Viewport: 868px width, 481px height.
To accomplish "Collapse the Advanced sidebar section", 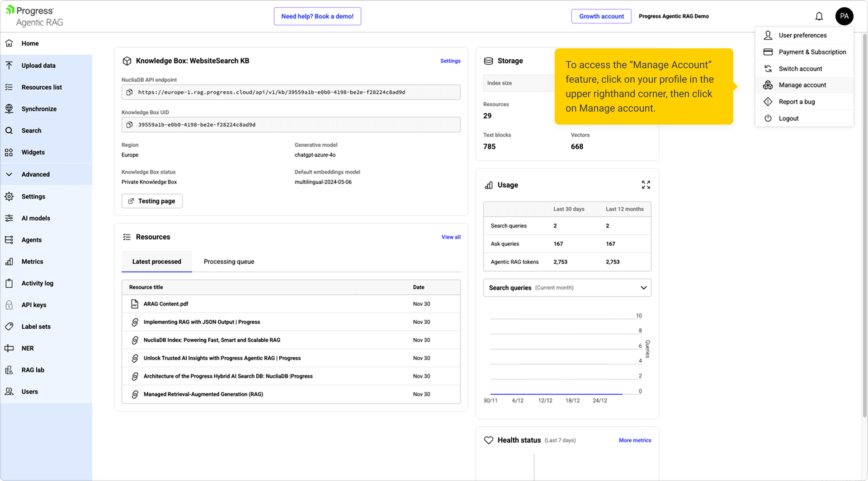I will pyautogui.click(x=9, y=174).
